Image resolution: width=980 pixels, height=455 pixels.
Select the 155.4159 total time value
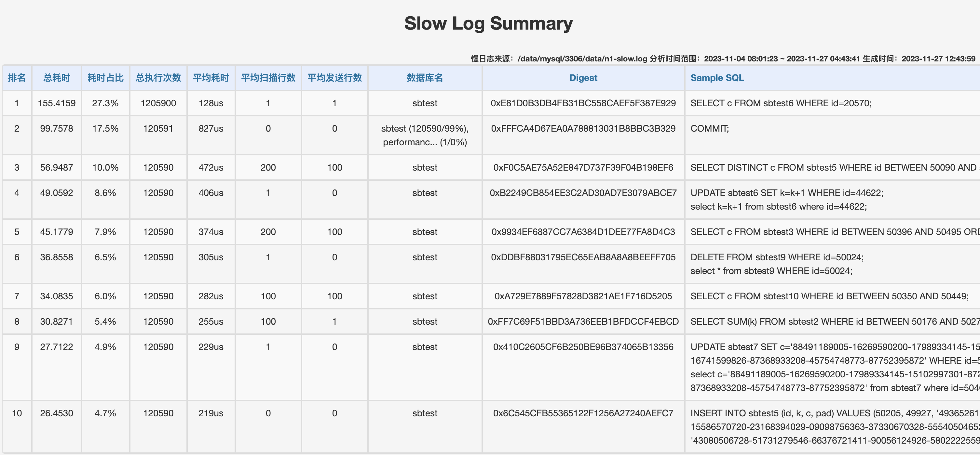pos(56,103)
